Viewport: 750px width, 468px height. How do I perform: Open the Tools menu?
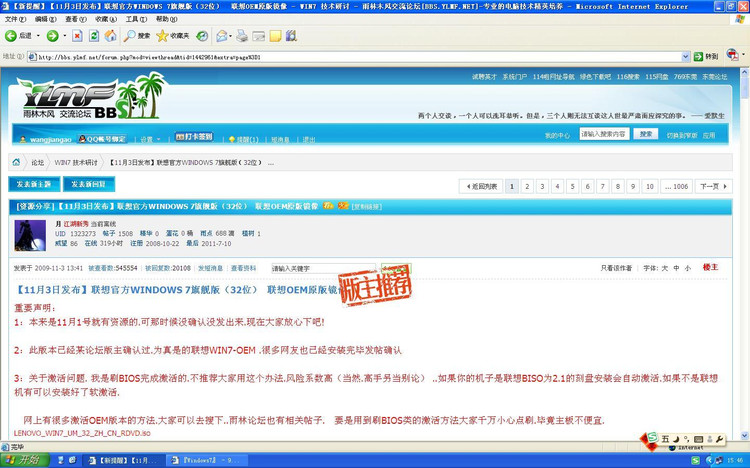click(136, 19)
